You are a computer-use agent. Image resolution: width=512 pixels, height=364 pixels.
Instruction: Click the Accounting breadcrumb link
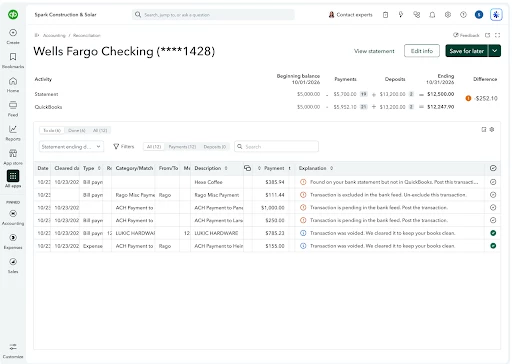54,35
